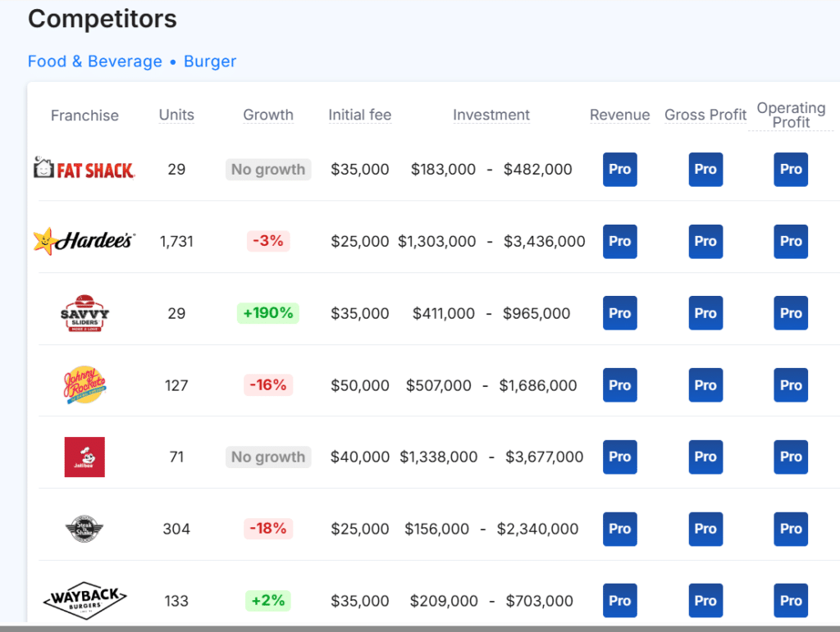Click the Units column header
Screen dimensions: 840x632
point(176,115)
